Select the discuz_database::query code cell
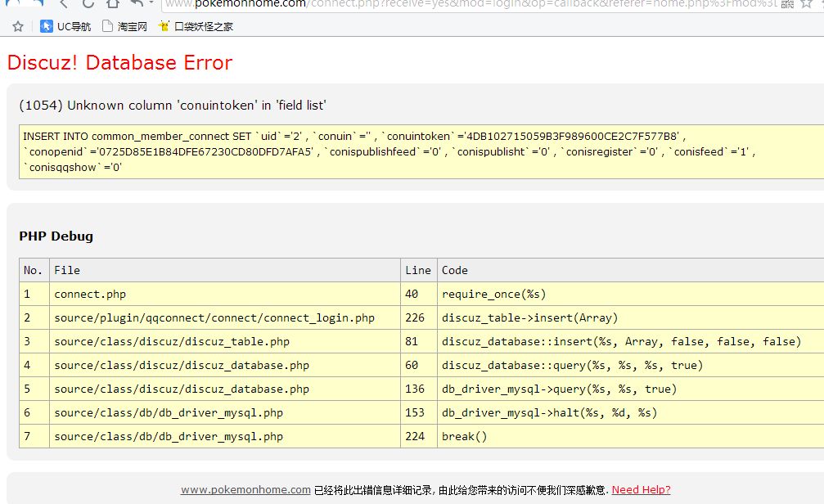824x504 pixels. tap(631, 365)
